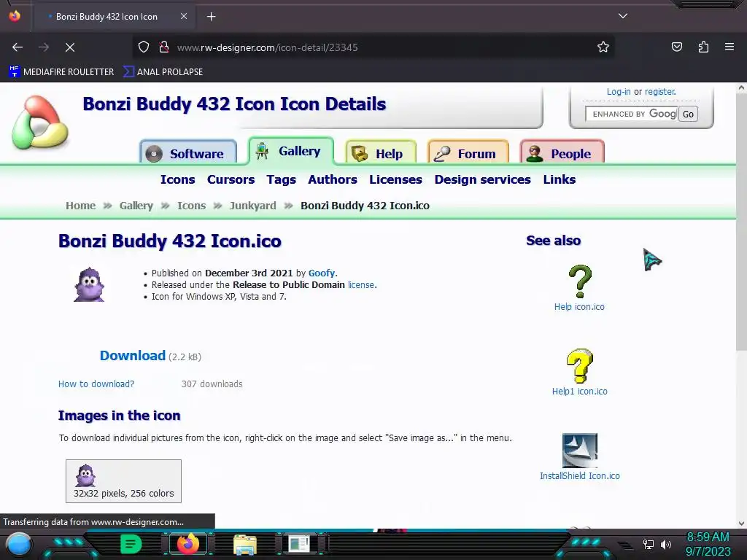The image size is (747, 560).
Task: Click the yellow question mark Help1 icon
Action: click(580, 366)
